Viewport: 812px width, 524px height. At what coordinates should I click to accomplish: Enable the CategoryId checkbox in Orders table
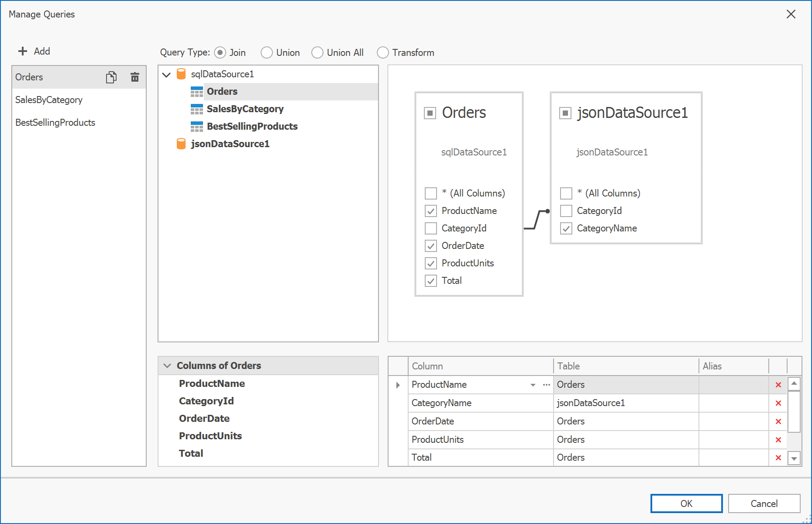pos(430,228)
